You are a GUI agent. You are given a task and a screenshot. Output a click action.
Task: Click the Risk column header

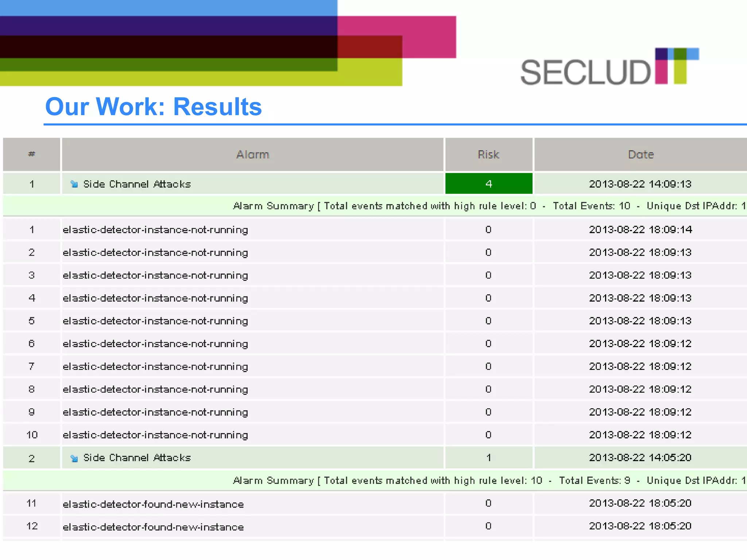point(489,155)
